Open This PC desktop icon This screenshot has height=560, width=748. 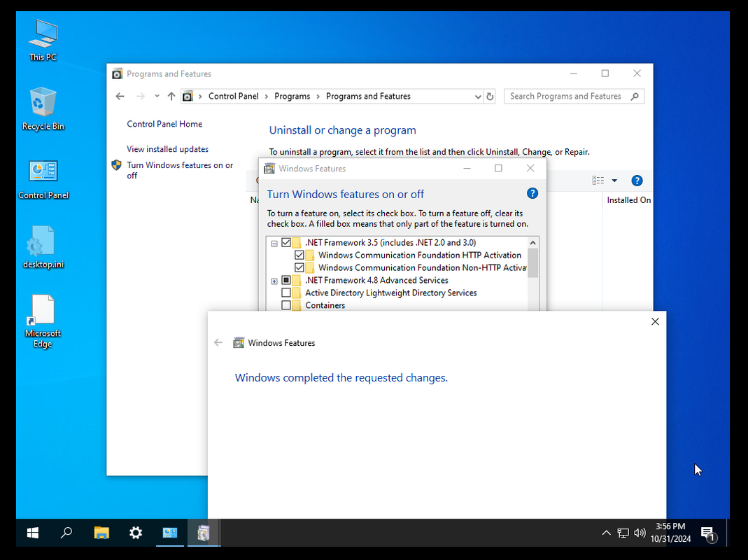pos(43,41)
